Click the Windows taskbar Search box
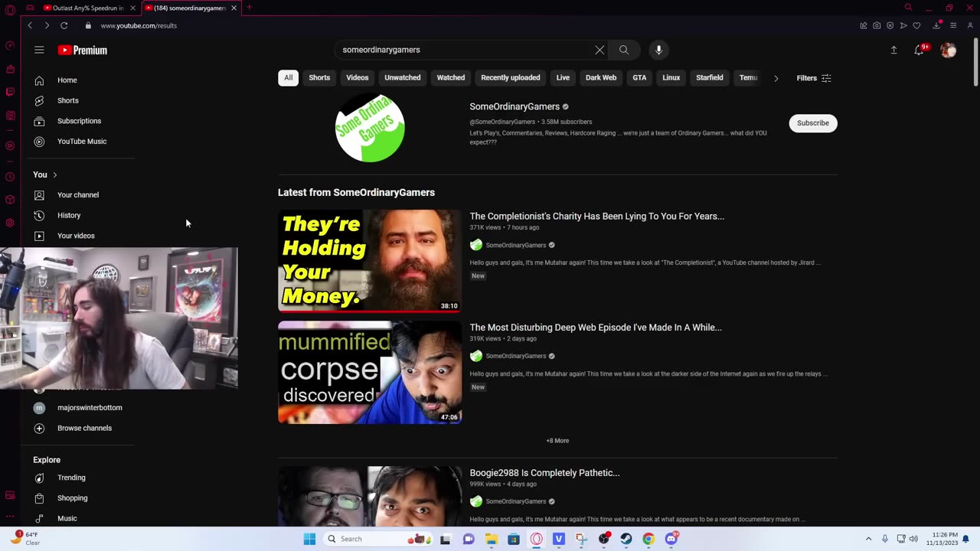The width and height of the screenshot is (980, 551). click(377, 539)
